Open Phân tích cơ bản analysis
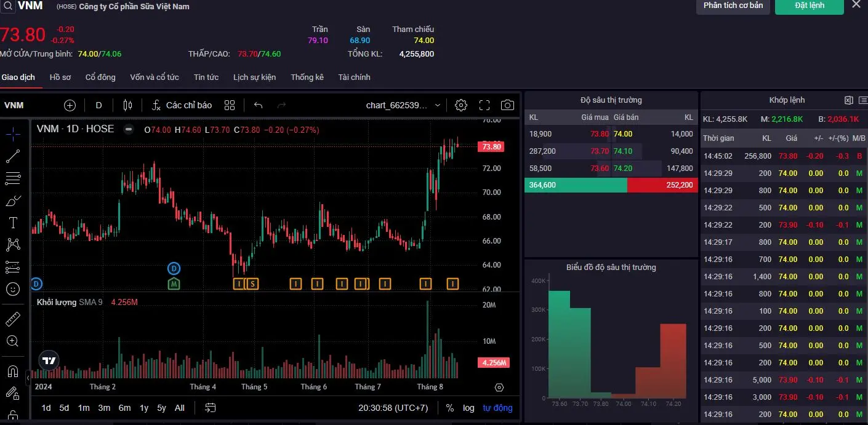Screen dimensions: 868x425 pos(733,6)
